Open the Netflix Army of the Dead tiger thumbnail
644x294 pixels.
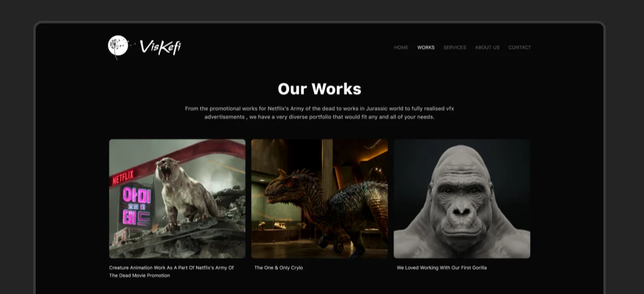click(177, 199)
